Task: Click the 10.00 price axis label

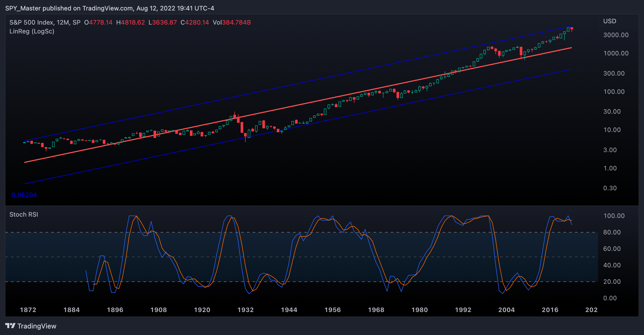Action: click(612, 130)
